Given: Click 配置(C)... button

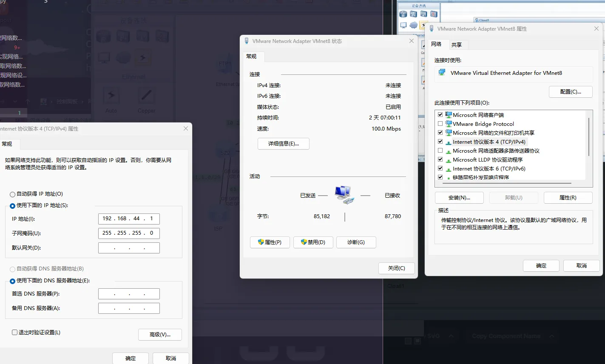Looking at the screenshot, I should 571,92.
